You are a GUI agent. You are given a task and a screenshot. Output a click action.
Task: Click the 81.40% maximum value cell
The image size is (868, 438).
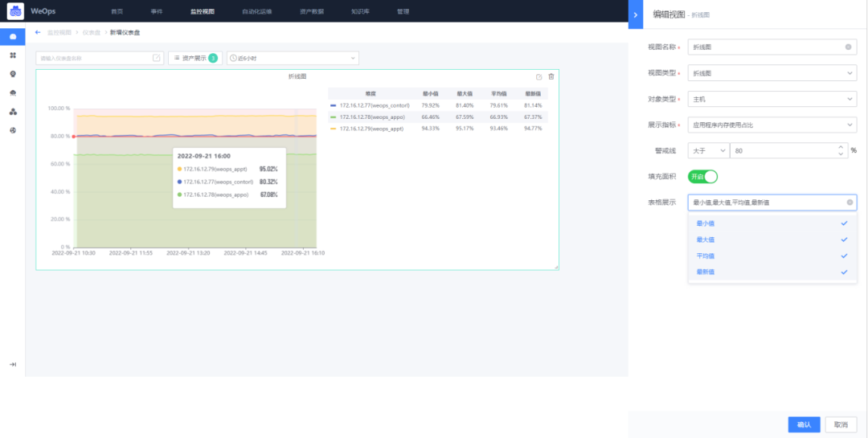[x=465, y=105]
